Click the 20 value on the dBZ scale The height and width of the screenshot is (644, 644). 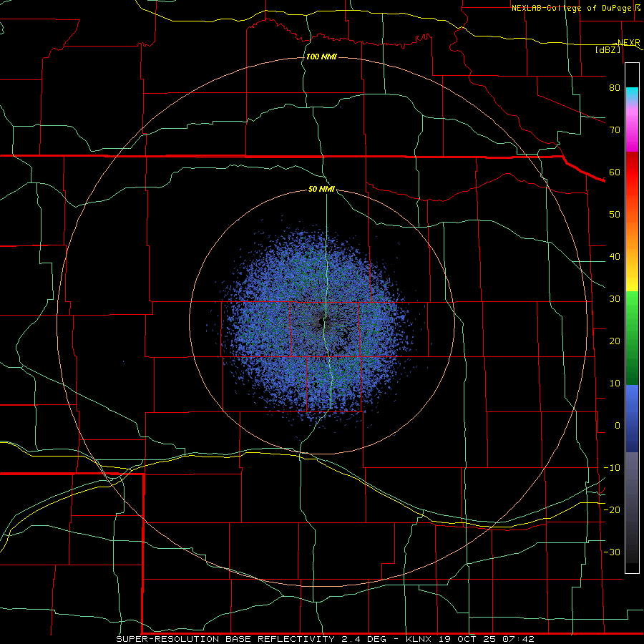tap(615, 341)
